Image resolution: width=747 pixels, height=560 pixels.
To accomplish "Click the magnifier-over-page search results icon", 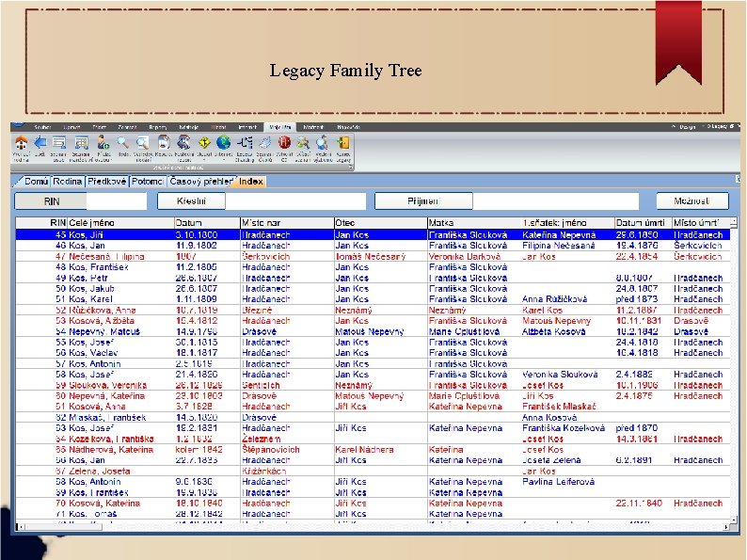I will coord(142,142).
